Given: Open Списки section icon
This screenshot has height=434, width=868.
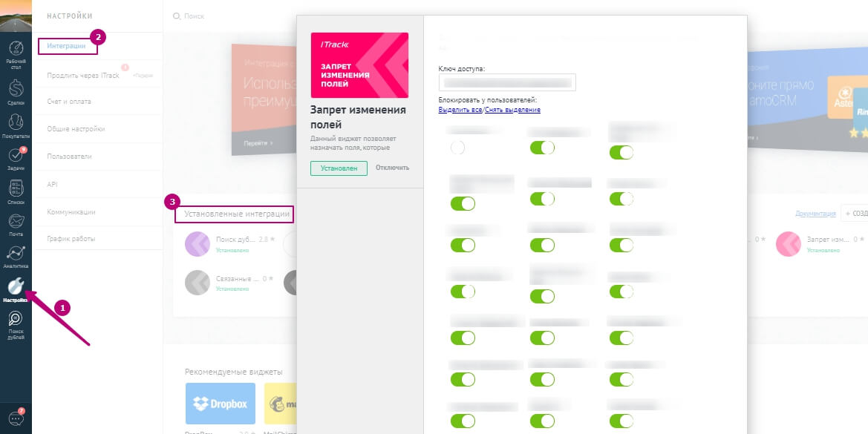Looking at the screenshot, I should 16,191.
